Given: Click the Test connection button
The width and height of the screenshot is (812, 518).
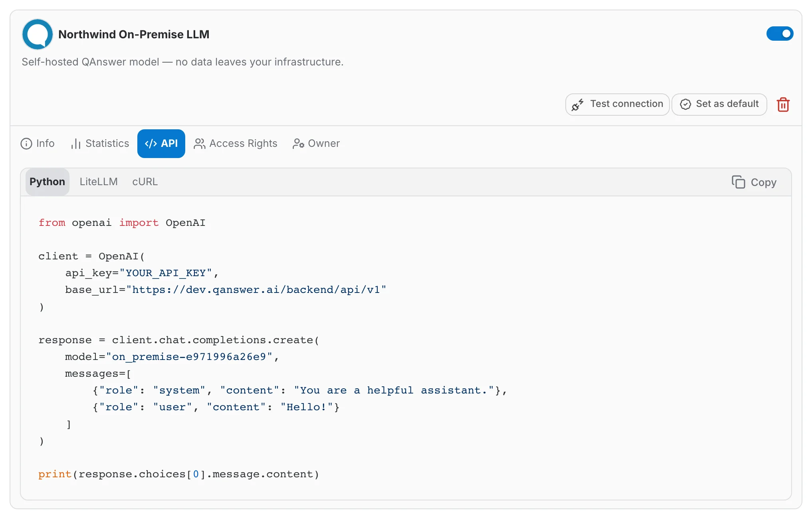Looking at the screenshot, I should (x=617, y=104).
